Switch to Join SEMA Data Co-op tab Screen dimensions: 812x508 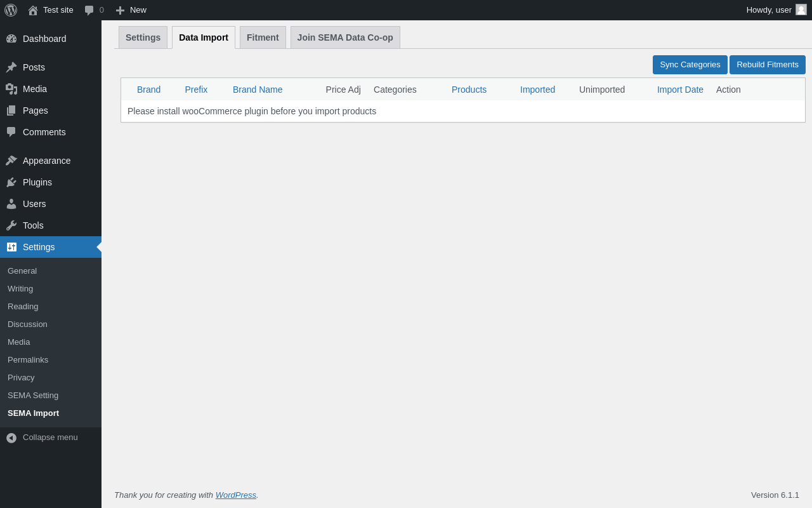(x=345, y=37)
